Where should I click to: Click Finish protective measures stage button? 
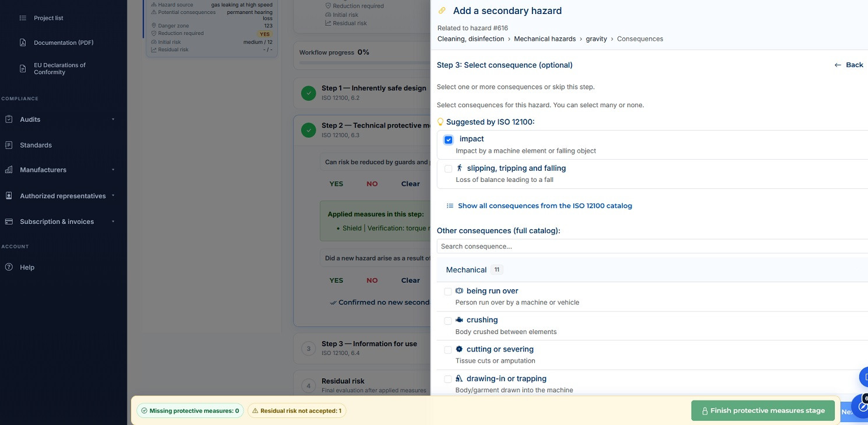point(763,410)
